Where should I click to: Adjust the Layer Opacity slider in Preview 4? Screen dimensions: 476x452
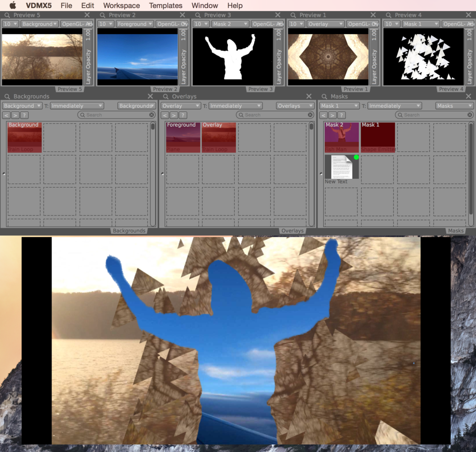coord(469,57)
